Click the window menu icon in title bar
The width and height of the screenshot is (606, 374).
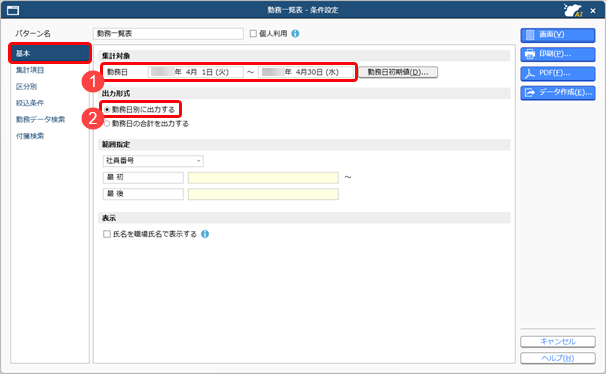point(13,10)
